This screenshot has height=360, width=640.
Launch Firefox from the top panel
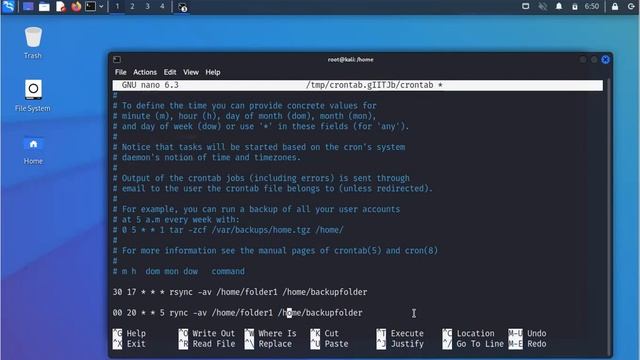76,7
